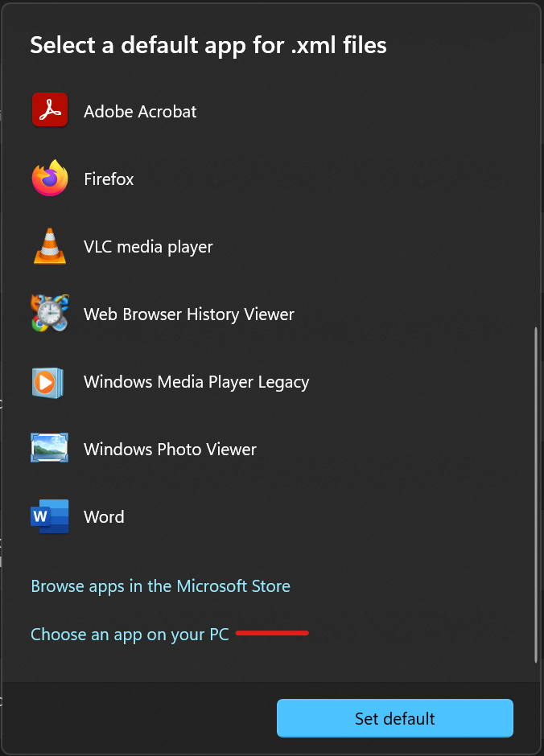This screenshot has width=544, height=756.
Task: Click the Windows Photo Viewer landscape icon
Action: pos(50,449)
